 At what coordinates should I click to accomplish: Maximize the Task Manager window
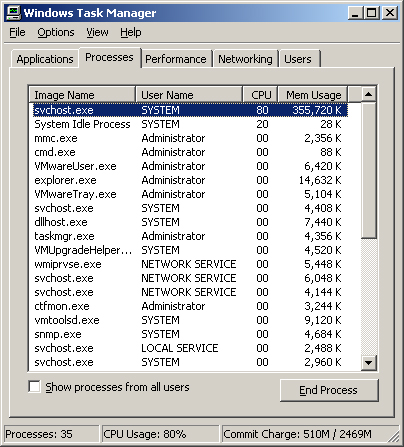[371, 13]
